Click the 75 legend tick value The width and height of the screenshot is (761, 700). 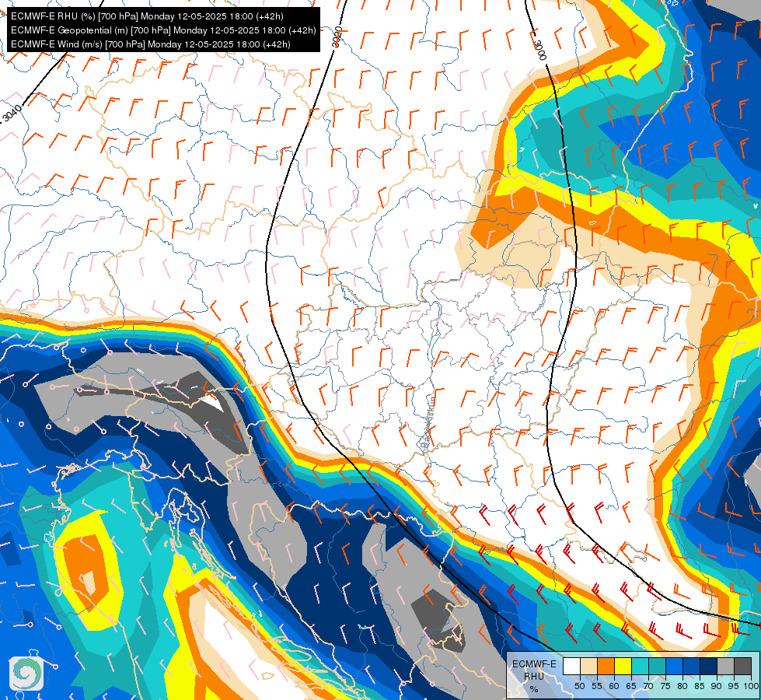pyautogui.click(x=665, y=686)
